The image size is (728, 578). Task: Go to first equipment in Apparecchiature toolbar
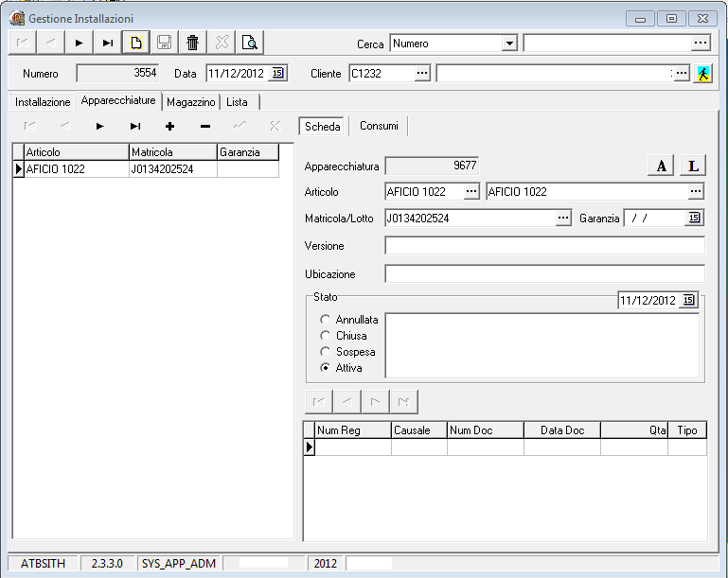(x=29, y=126)
